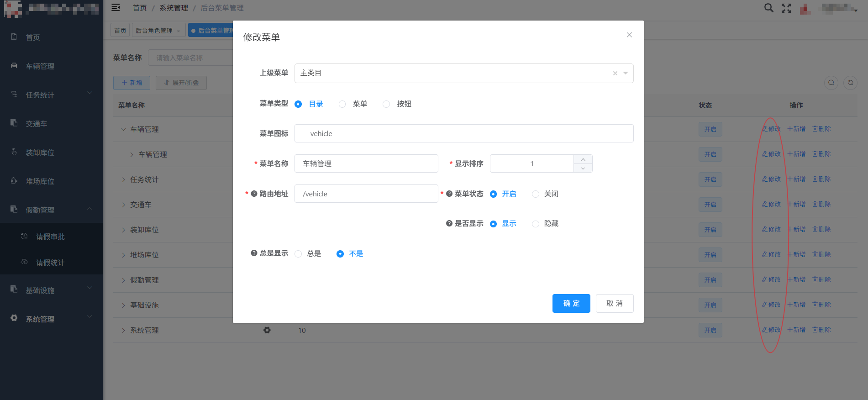Image resolution: width=868 pixels, height=400 pixels.
Task: Select 按钮 menu type radio
Action: 386,104
